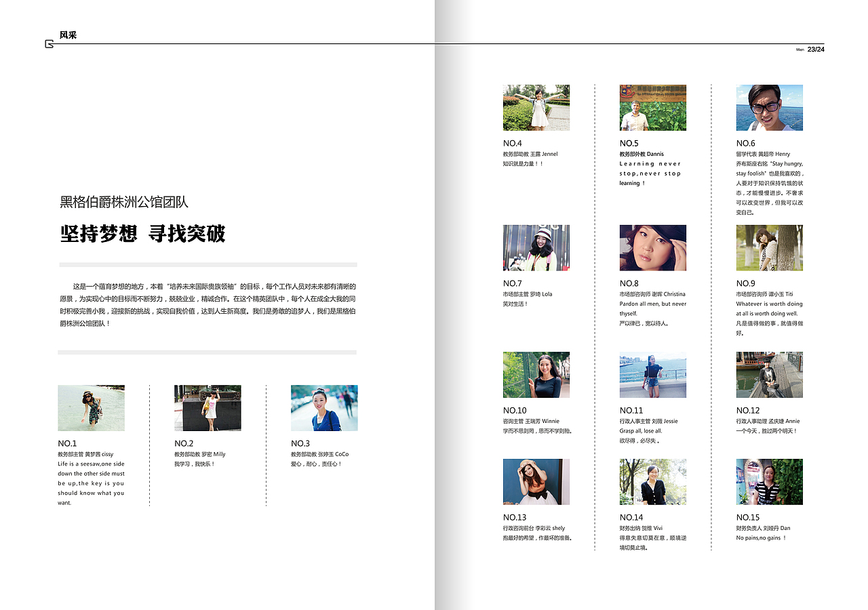Click the 'NO.3' label
The image size is (868, 610).
[300, 443]
